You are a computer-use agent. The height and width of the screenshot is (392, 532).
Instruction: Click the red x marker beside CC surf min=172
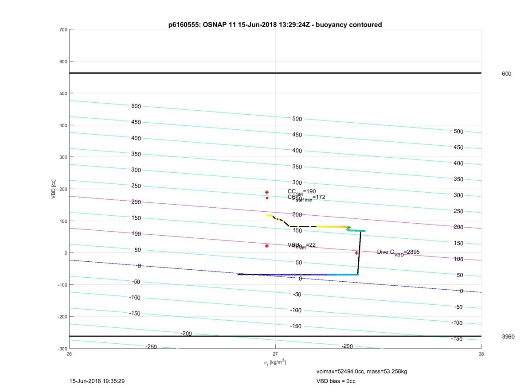pyautogui.click(x=267, y=198)
